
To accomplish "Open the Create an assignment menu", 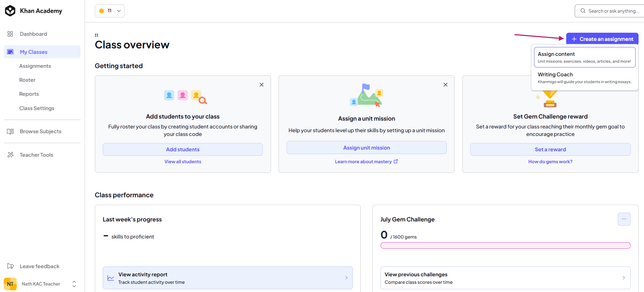I will click(x=602, y=39).
